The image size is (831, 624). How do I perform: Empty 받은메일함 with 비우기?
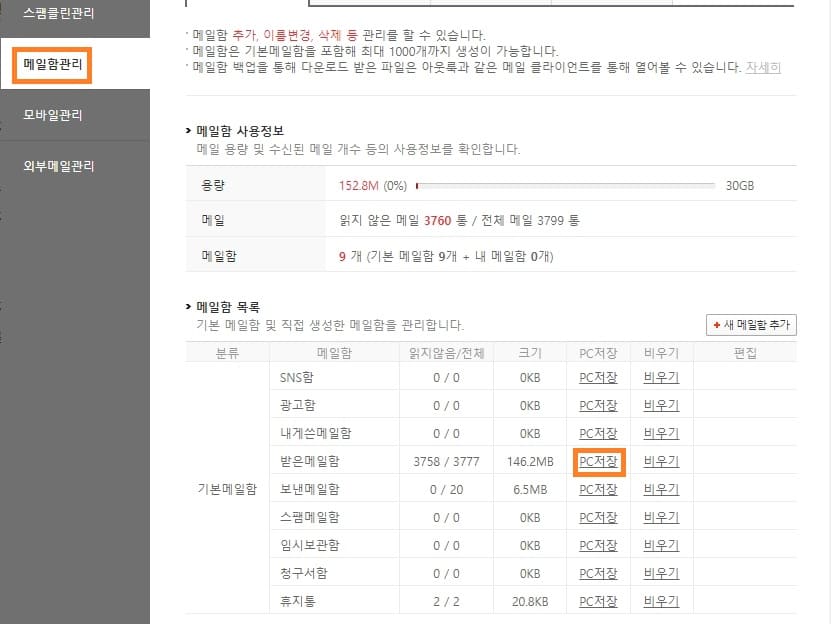click(x=661, y=462)
